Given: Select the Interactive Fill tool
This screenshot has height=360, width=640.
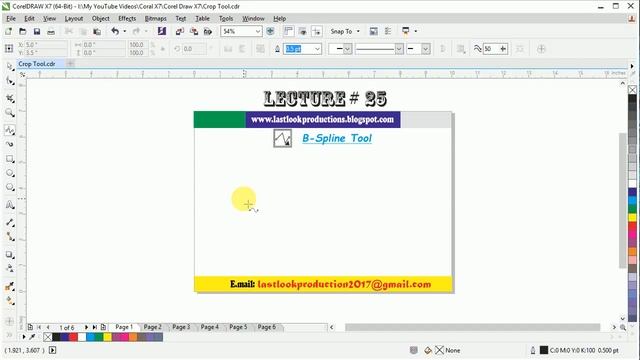Looking at the screenshot, I should coord(10,301).
